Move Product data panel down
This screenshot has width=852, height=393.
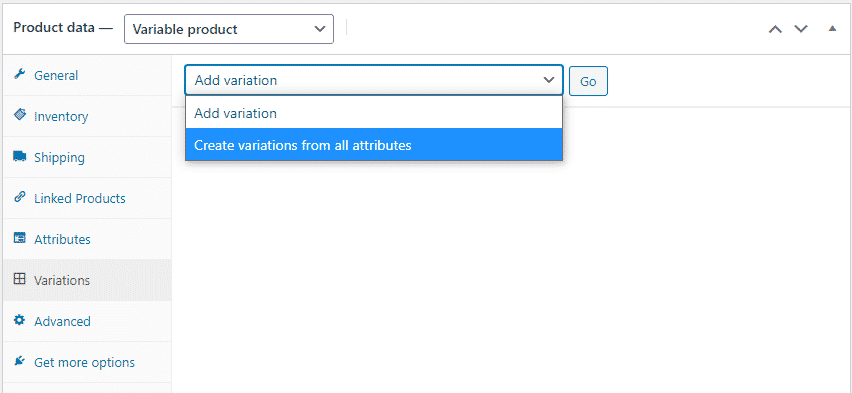801,29
